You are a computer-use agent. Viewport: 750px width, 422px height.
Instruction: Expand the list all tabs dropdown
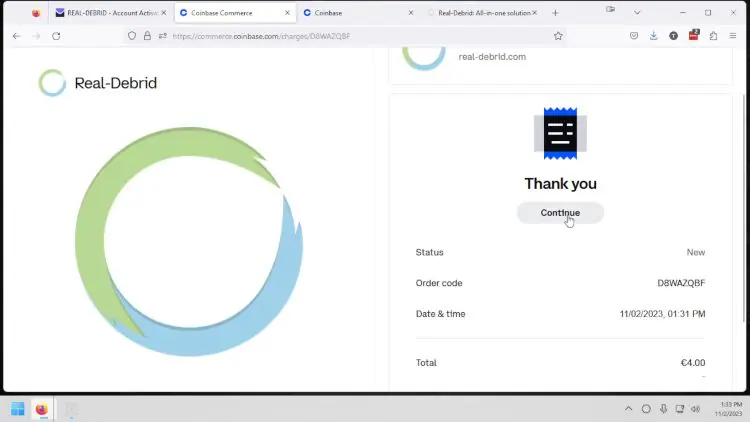(637, 13)
